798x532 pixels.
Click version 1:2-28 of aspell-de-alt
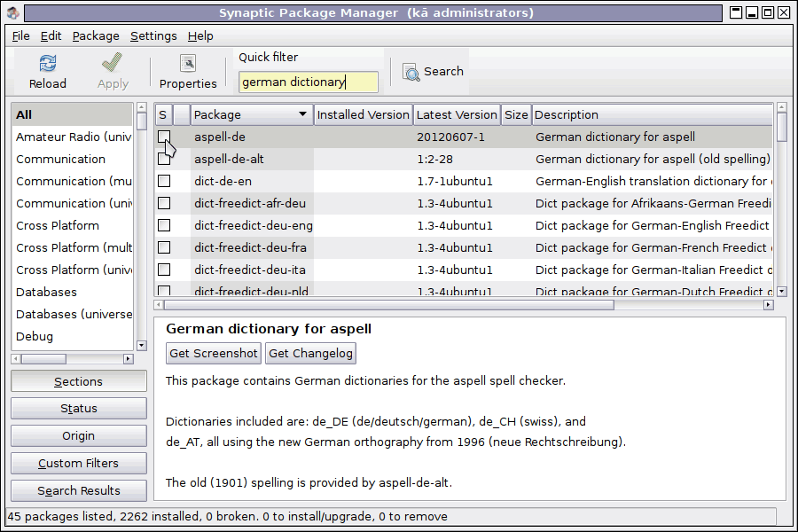coord(435,160)
